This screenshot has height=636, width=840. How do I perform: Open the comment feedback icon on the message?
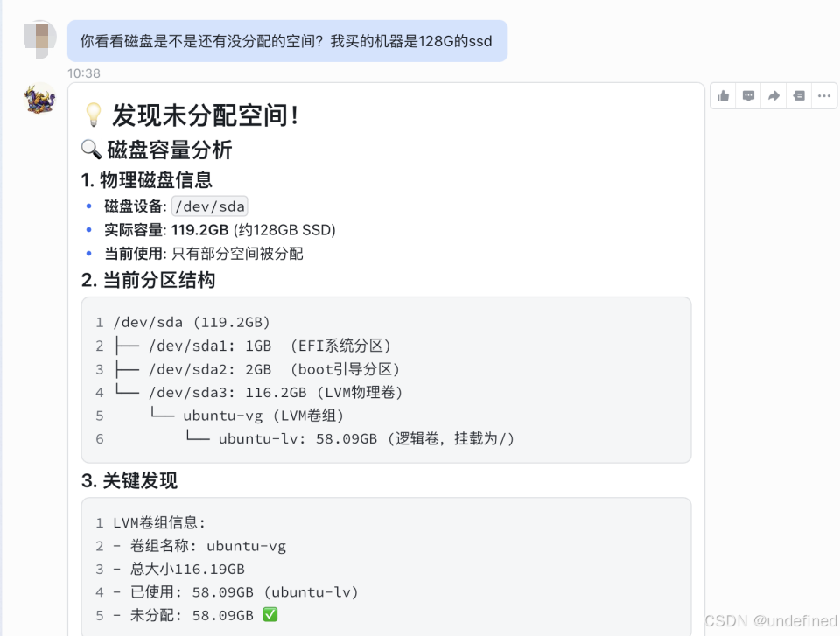tap(748, 96)
